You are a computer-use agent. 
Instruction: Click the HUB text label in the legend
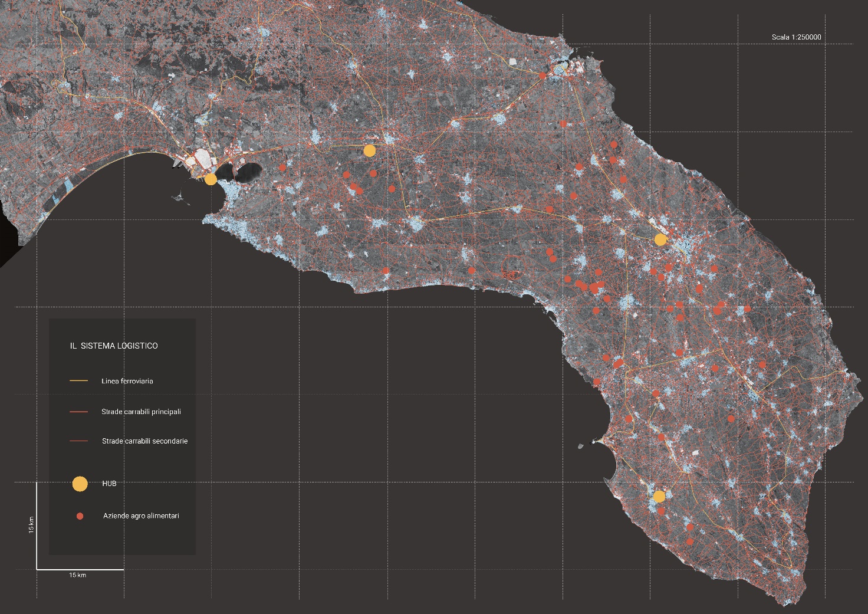[x=109, y=484]
